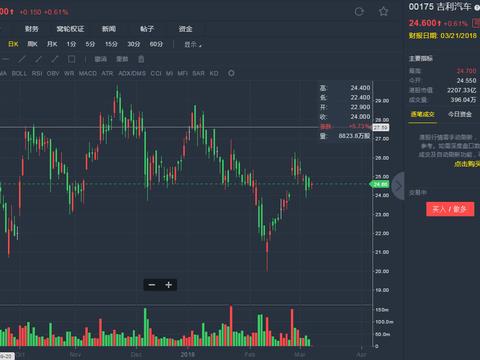This screenshot has height=360, width=480.
Task: Switch chart to 月K monthly period
Action: point(52,44)
